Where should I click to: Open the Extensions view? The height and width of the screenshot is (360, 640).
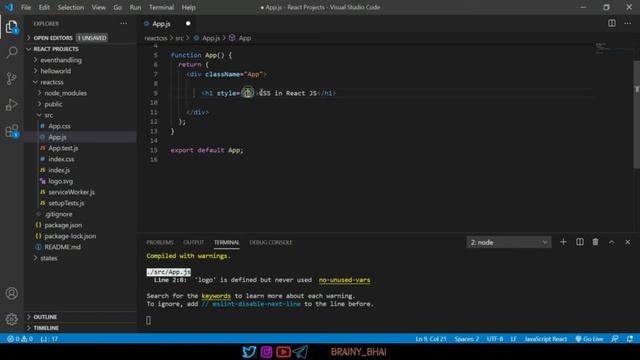click(12, 131)
